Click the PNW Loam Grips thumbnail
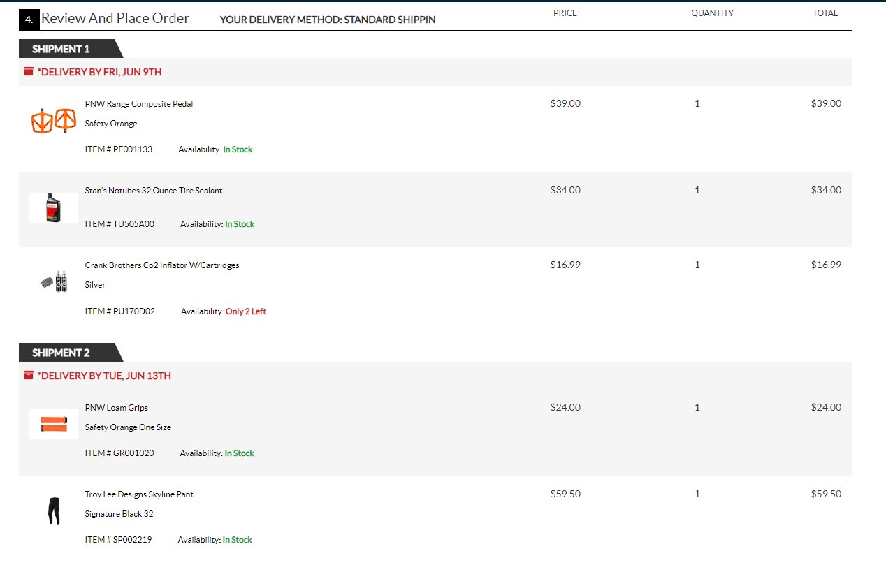This screenshot has width=886, height=588. pyautogui.click(x=54, y=424)
